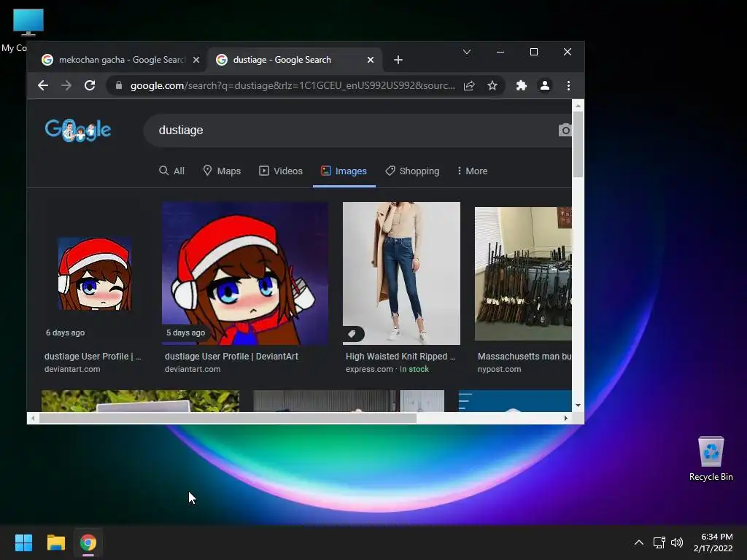
Task: Click the nypost.com source text
Action: (x=499, y=370)
